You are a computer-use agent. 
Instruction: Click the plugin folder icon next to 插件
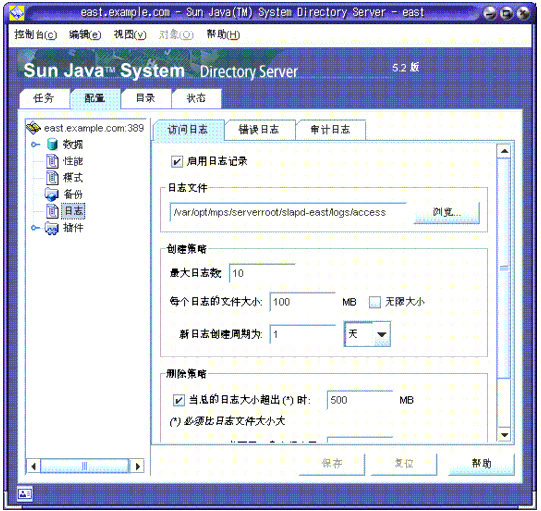coord(52,228)
